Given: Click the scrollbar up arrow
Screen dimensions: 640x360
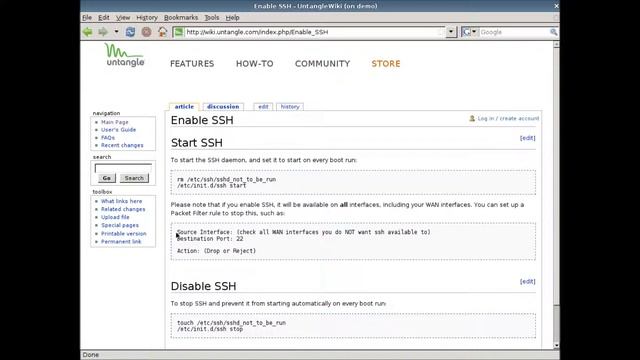Looking at the screenshot, I should click(556, 44).
